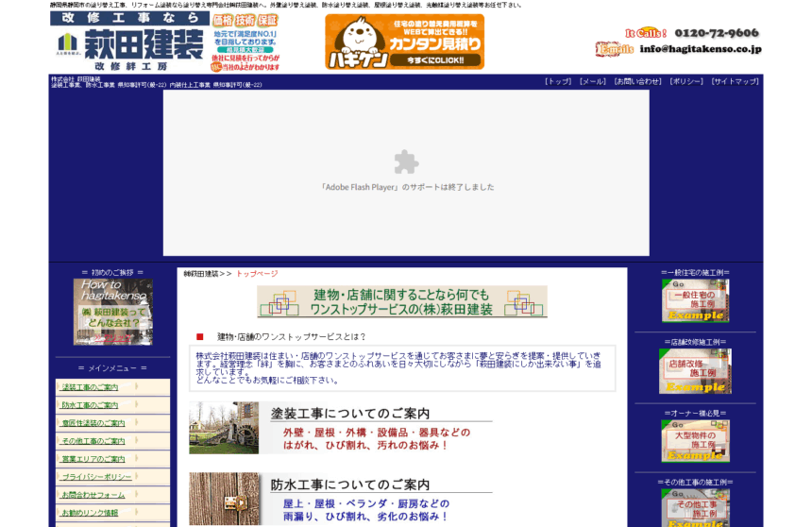
Task: Open 営業エリアのご案内 menu item
Action: coord(93,459)
